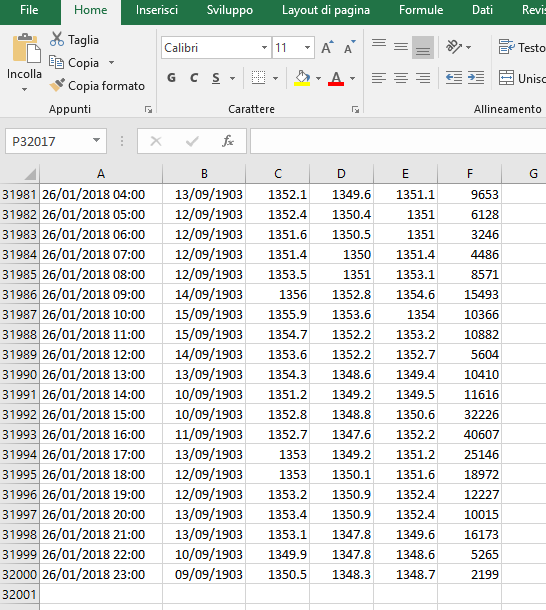Apply red font color
Viewport: 546px width, 610px height.
(x=336, y=78)
